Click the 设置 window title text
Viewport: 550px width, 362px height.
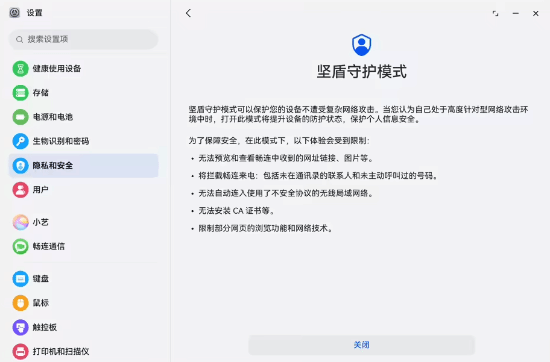pyautogui.click(x=34, y=13)
